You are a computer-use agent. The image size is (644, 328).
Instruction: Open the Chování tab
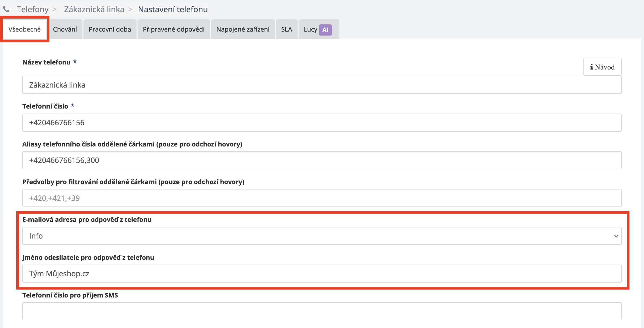point(65,29)
